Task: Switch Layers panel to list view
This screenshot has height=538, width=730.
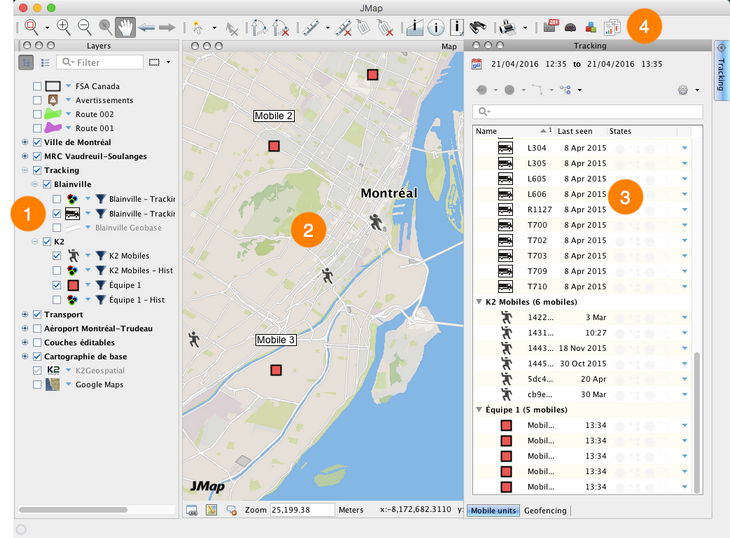Action: 45,62
